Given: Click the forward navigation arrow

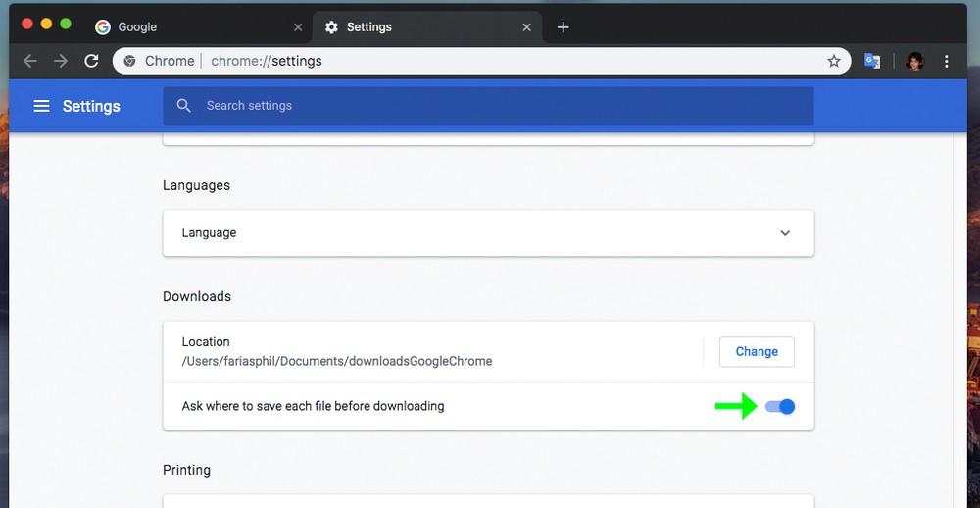Looking at the screenshot, I should coord(61,61).
